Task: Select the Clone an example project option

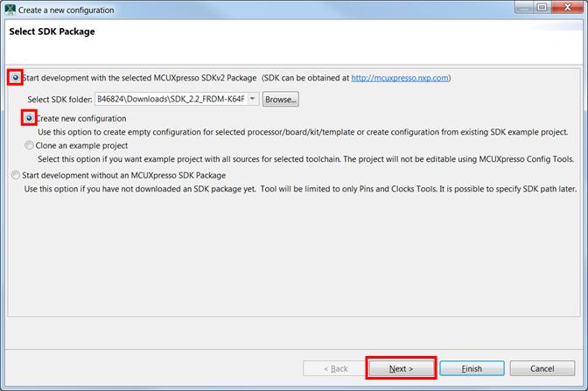Action: click(x=31, y=145)
